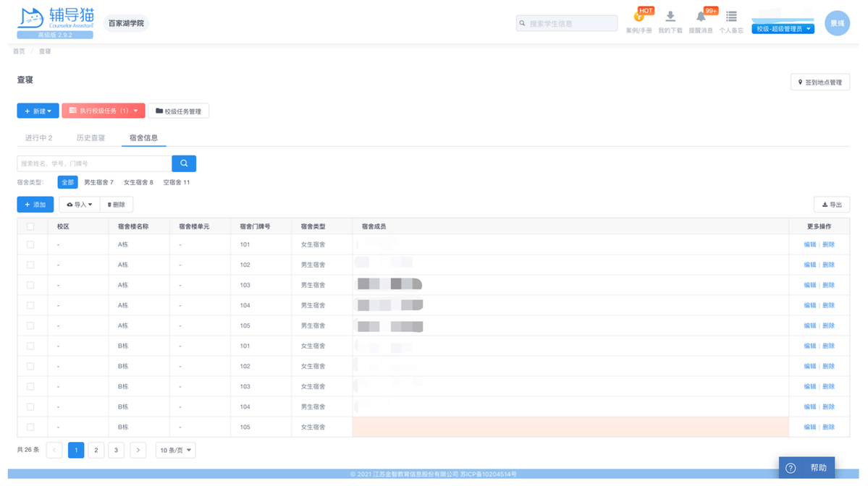868x486 pixels.
Task: Filter by 男生宿舍 dormitory type
Action: [98, 182]
